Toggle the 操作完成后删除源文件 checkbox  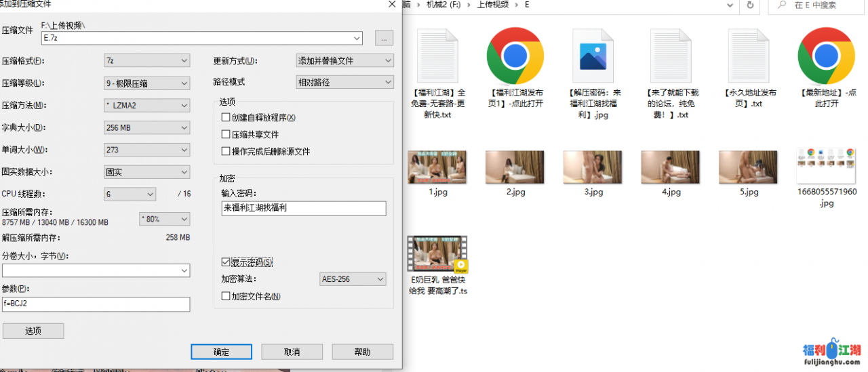(226, 152)
